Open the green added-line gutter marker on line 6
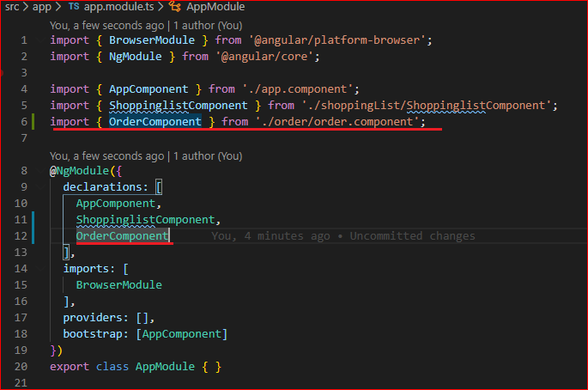Viewport: 588px width, 390px height. click(x=33, y=122)
